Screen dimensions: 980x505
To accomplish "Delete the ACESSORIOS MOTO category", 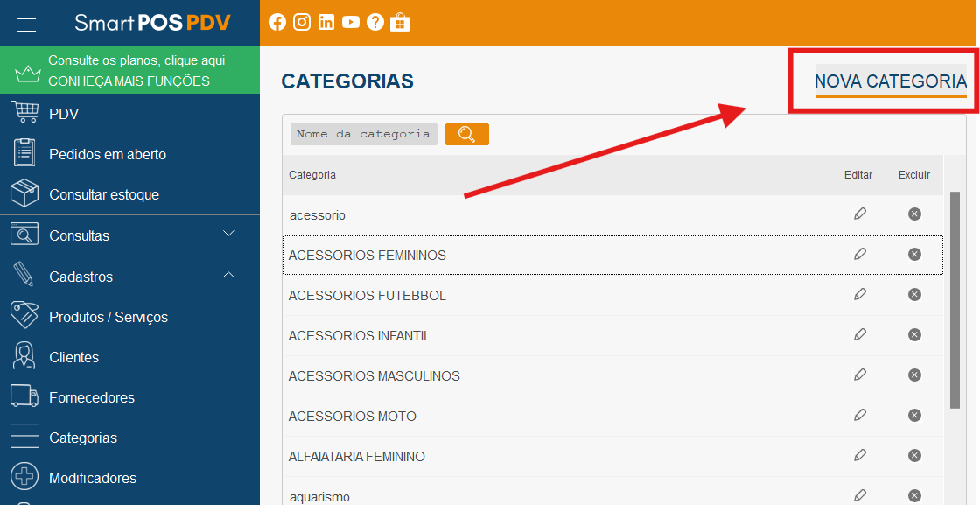I will (914, 416).
